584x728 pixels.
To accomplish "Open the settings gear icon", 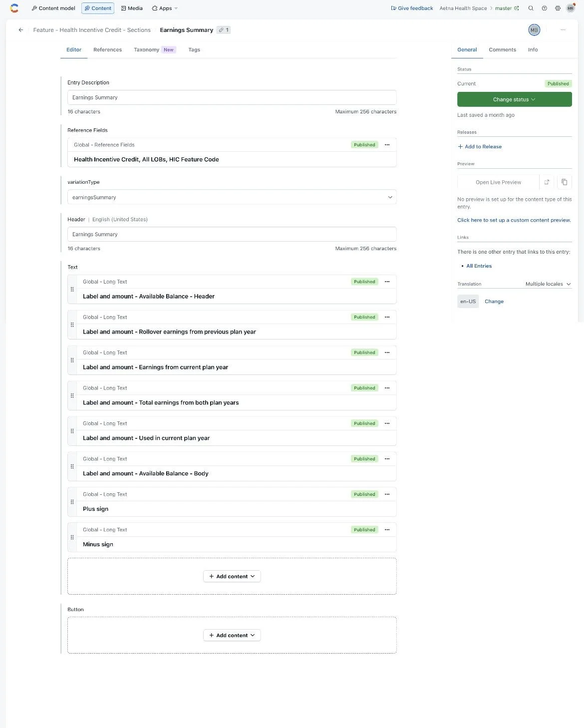I will tap(558, 8).
